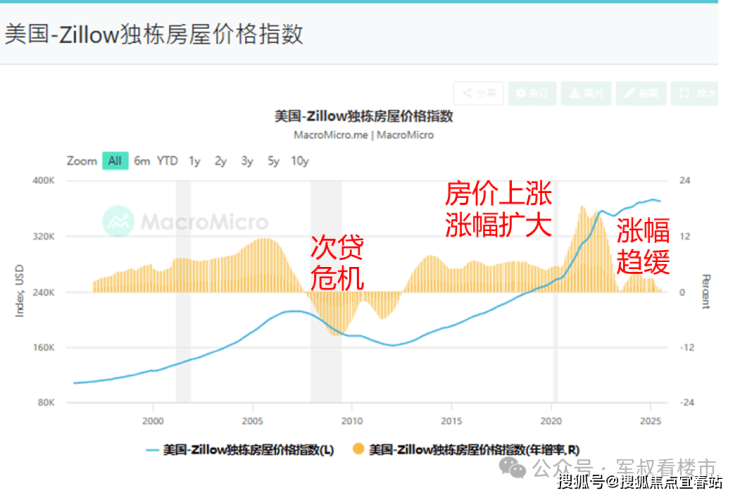Open the customize gear (自订) button
This screenshot has height=498, width=740.
click(532, 93)
